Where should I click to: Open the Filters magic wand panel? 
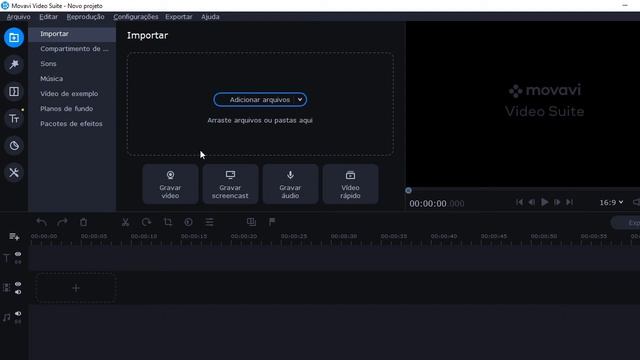[x=14, y=64]
